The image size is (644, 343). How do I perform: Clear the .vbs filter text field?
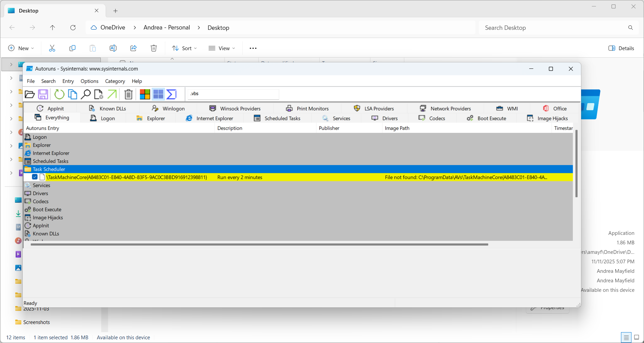point(233,94)
